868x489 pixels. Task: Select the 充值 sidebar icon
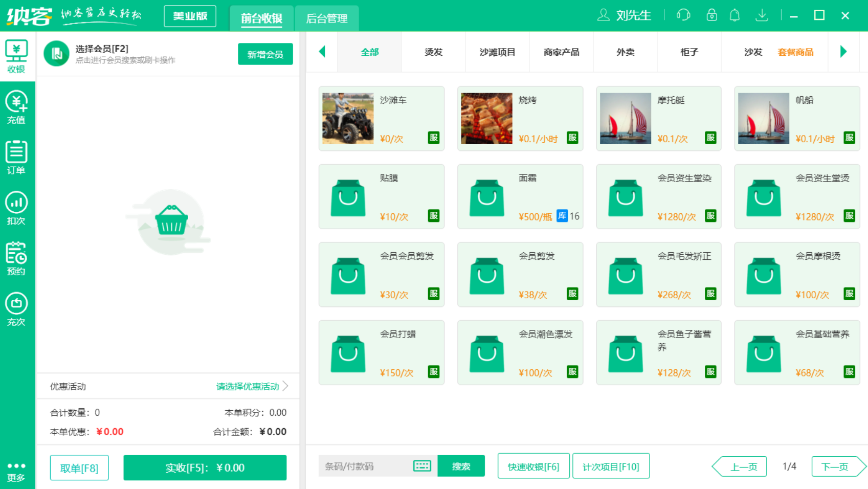pyautogui.click(x=17, y=106)
